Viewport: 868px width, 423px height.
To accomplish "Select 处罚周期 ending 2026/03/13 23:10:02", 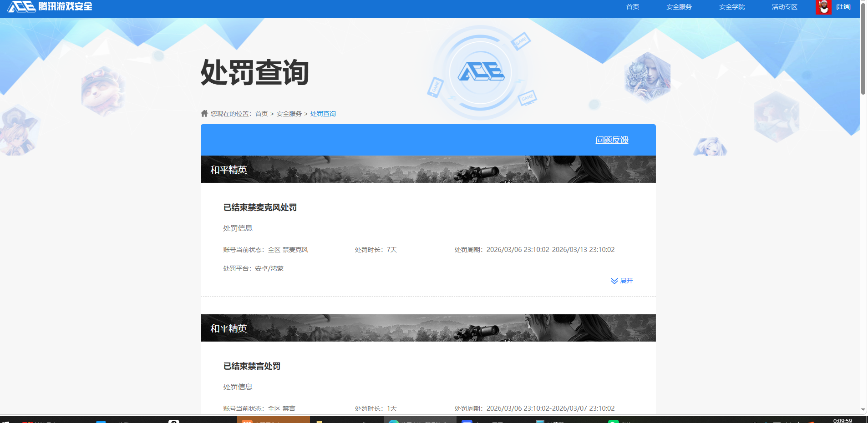I will point(534,250).
